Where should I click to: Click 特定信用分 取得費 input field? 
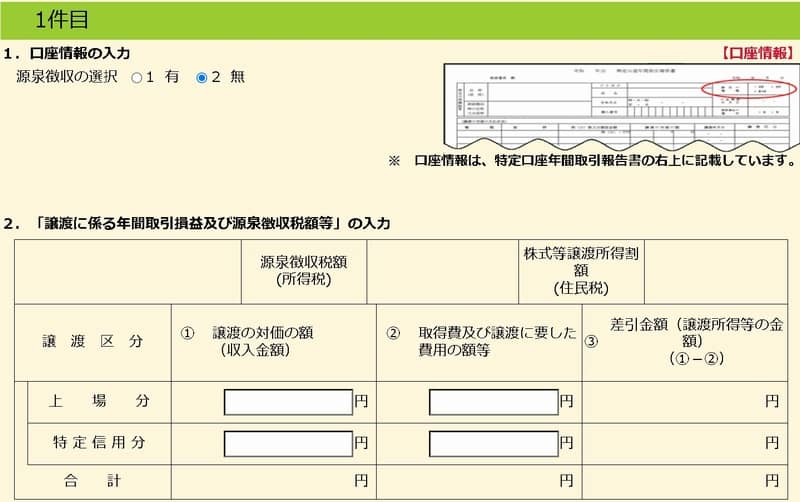pyautogui.click(x=494, y=443)
